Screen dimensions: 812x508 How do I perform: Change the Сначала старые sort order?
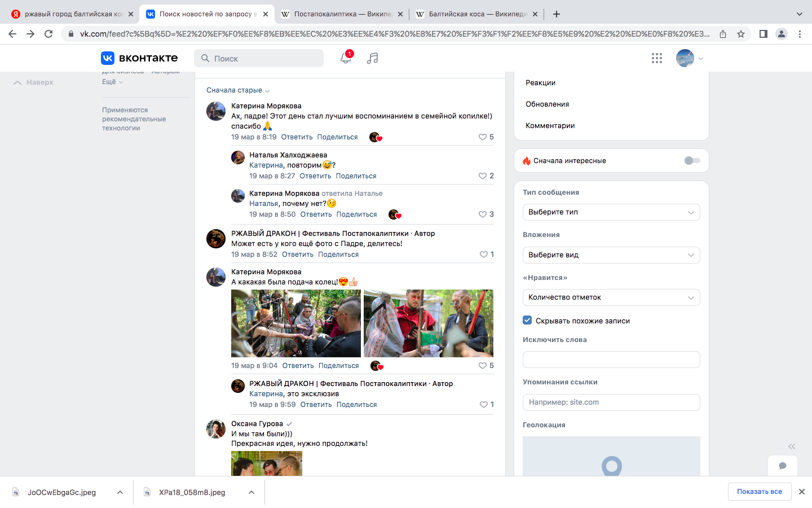(x=237, y=90)
